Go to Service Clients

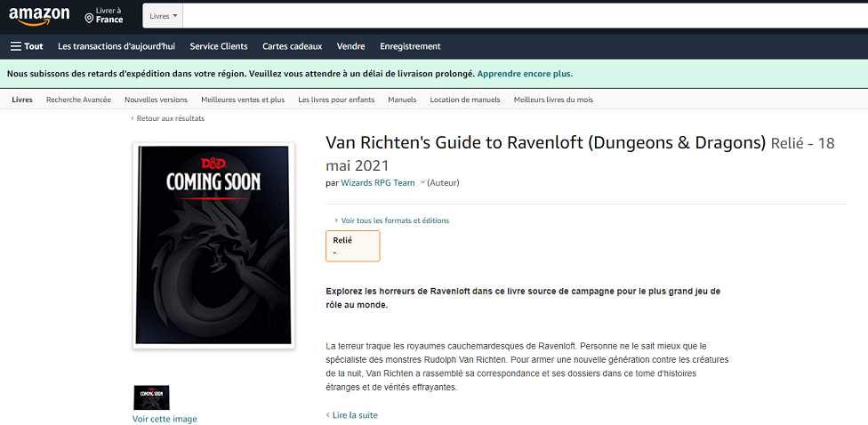(219, 46)
